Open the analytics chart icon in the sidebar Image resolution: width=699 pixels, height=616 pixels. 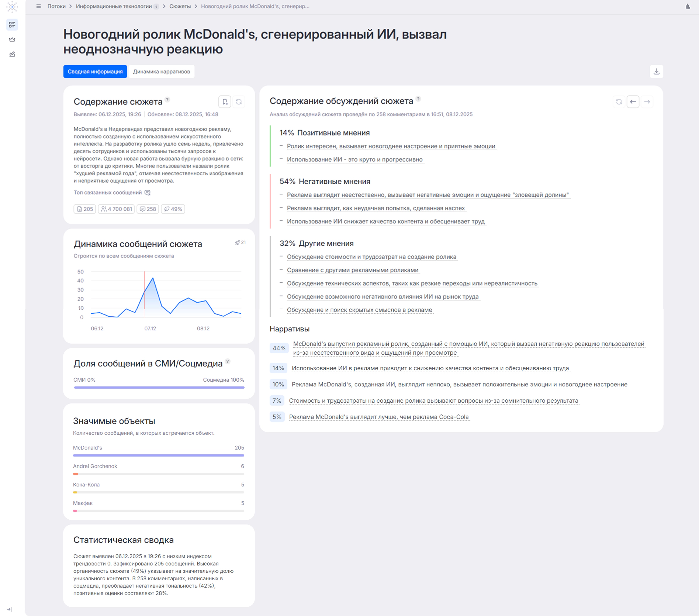[12, 54]
